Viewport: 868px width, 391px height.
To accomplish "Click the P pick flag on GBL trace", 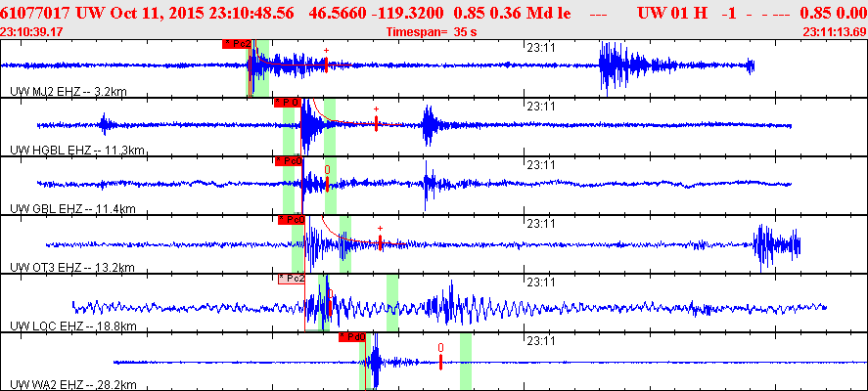I will 287,160.
